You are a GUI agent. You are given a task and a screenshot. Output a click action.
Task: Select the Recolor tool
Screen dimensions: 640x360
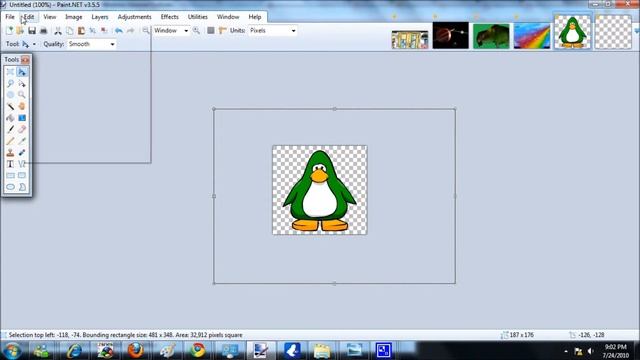coord(22,152)
